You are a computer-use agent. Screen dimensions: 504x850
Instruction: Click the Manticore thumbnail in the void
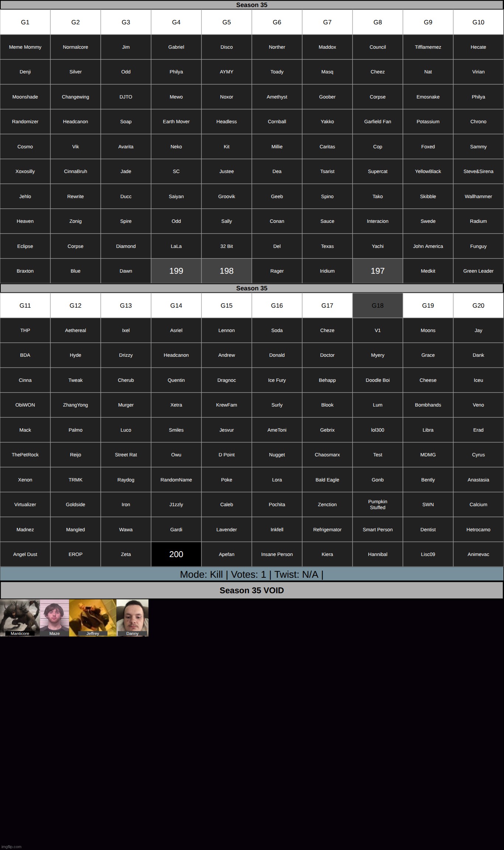[x=20, y=618]
